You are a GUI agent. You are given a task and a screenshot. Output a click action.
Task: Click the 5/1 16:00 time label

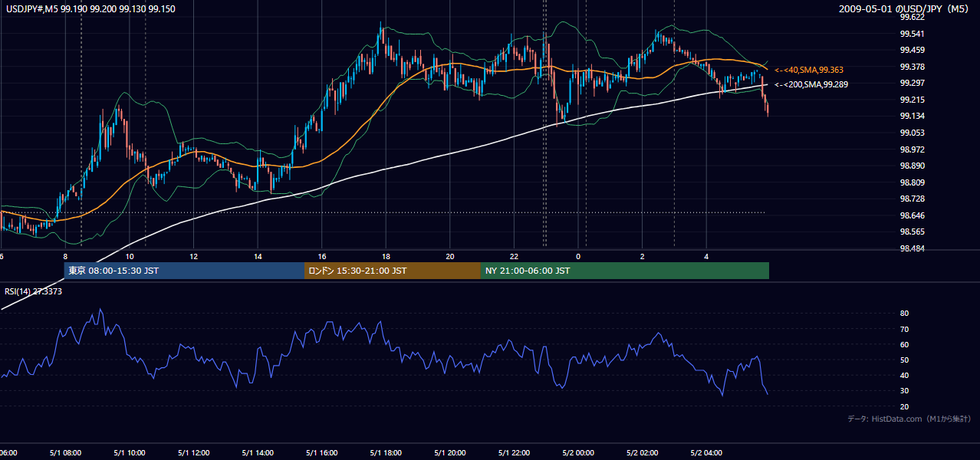coord(322,452)
